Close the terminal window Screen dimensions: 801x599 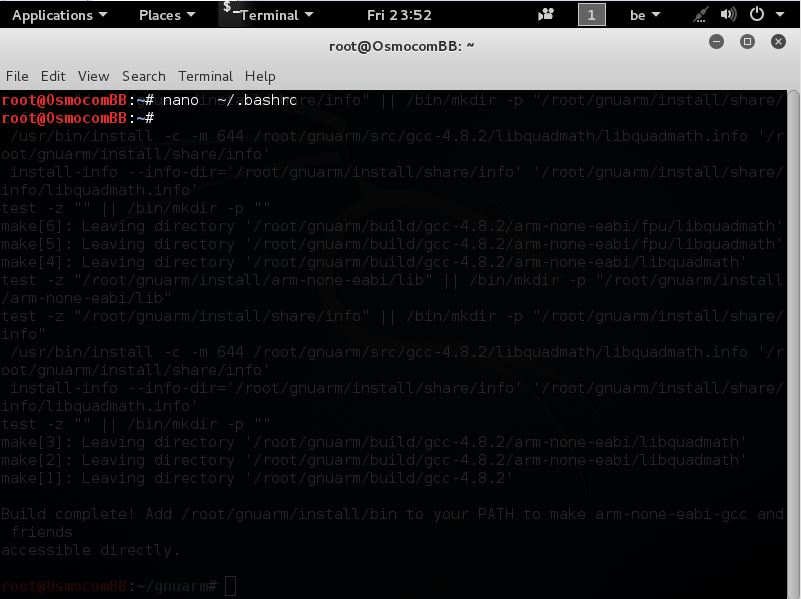(779, 42)
